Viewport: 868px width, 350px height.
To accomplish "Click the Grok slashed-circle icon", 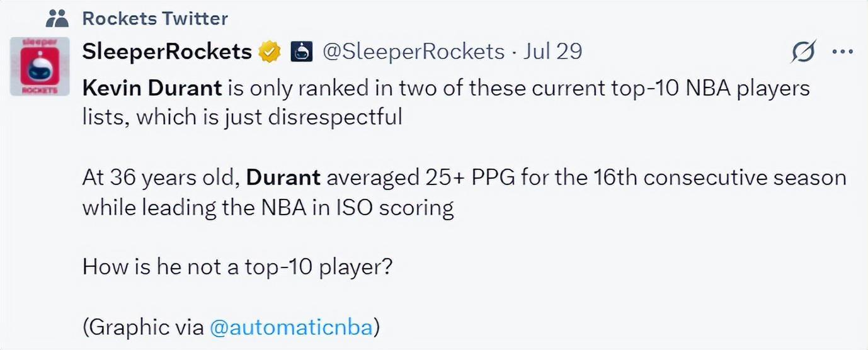I will click(804, 52).
